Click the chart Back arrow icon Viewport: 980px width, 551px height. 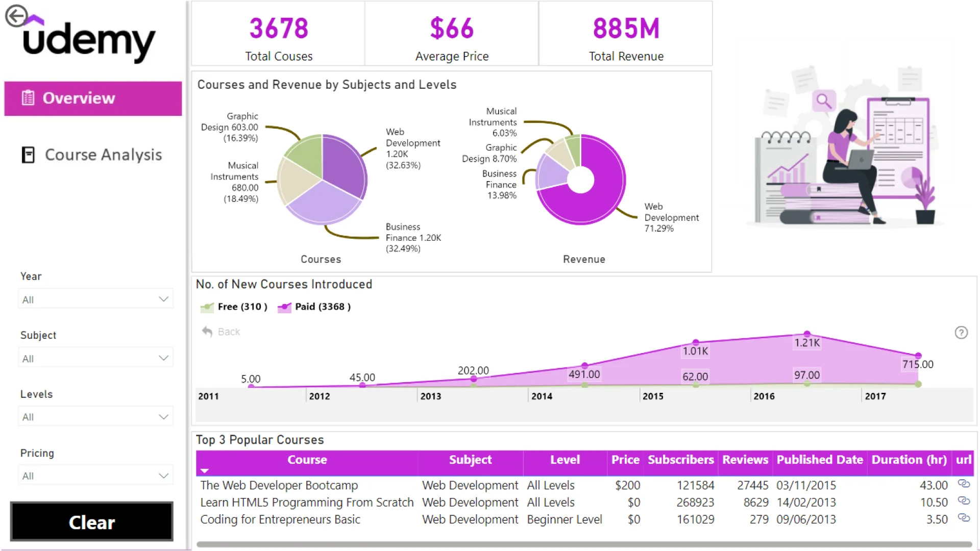coord(207,332)
